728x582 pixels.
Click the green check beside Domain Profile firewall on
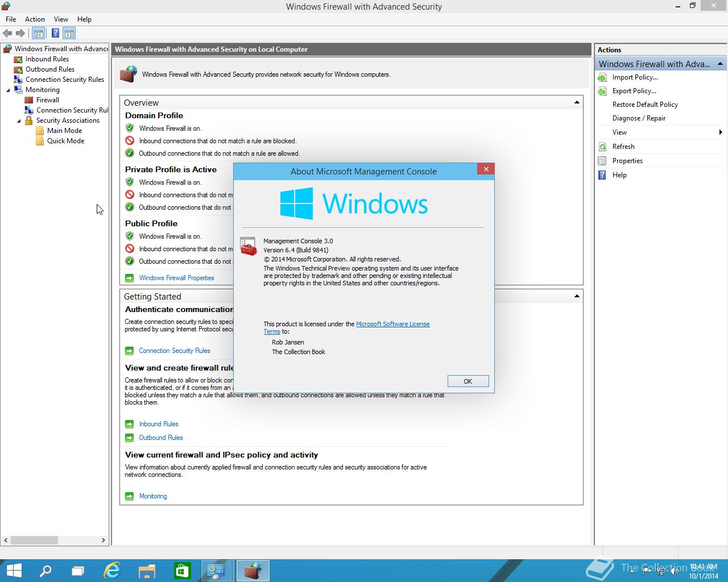point(130,128)
